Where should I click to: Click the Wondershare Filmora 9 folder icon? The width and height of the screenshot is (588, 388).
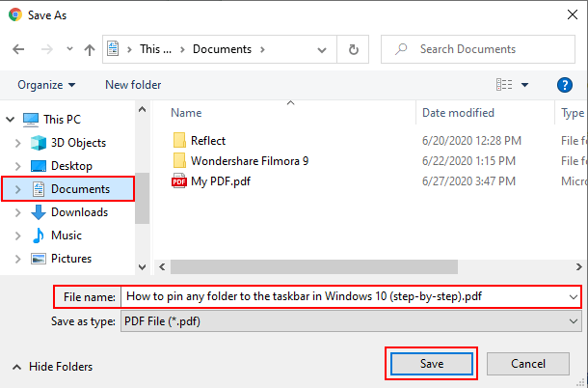pos(179,161)
